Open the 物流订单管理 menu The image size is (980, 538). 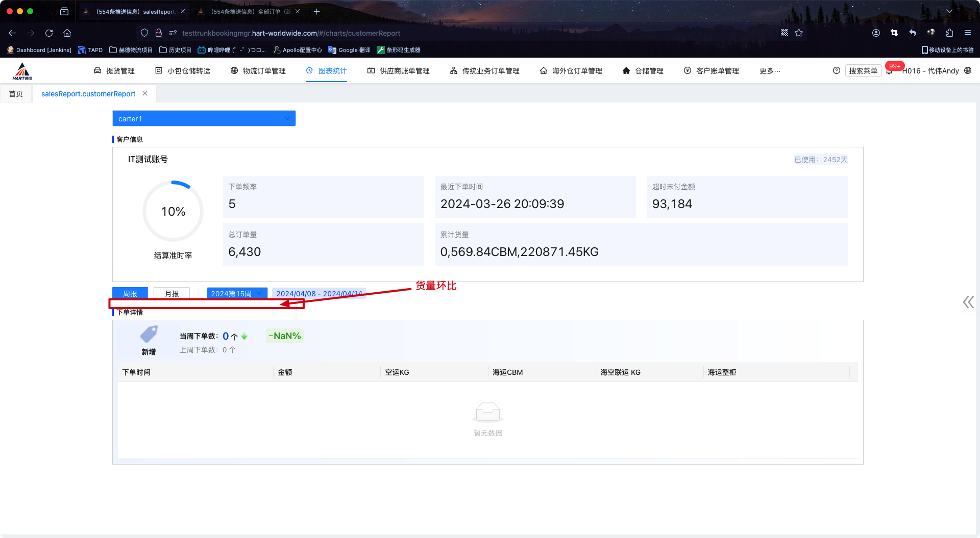pyautogui.click(x=258, y=71)
